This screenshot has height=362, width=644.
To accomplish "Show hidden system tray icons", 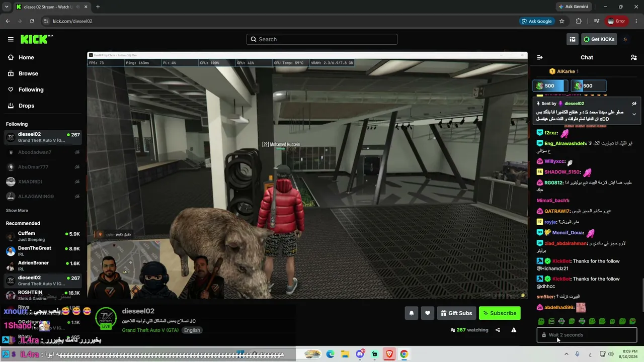I will tap(567, 354).
